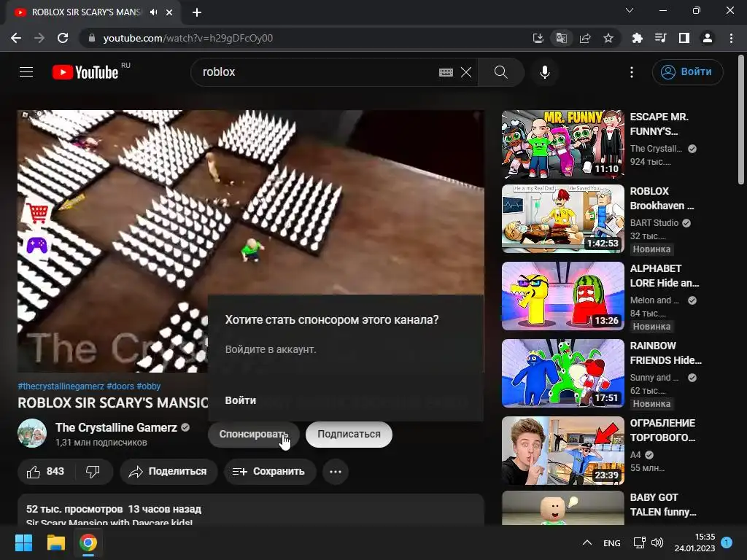Click the Сохранить save button

(270, 472)
